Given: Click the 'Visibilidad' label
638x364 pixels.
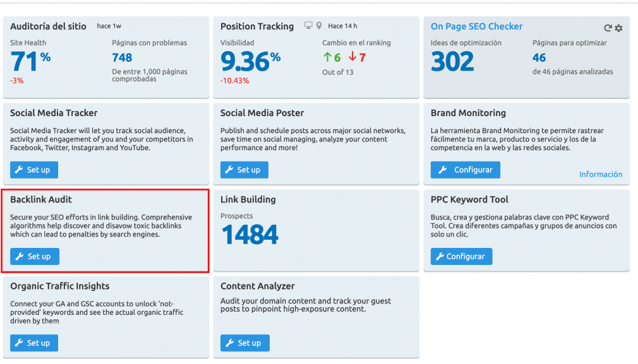Looking at the screenshot, I should click(238, 43).
